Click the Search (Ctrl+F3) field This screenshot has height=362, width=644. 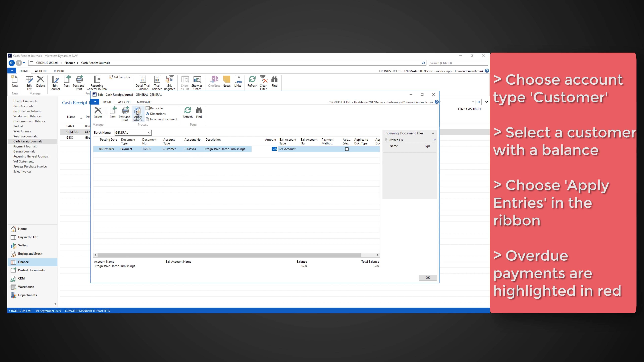click(458, 63)
